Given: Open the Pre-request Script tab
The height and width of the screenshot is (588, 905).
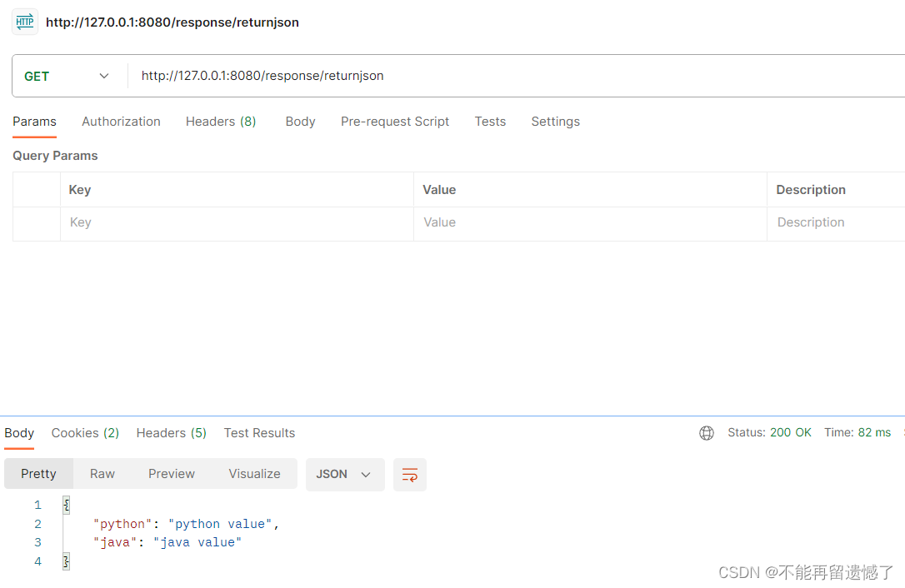Looking at the screenshot, I should [x=395, y=122].
